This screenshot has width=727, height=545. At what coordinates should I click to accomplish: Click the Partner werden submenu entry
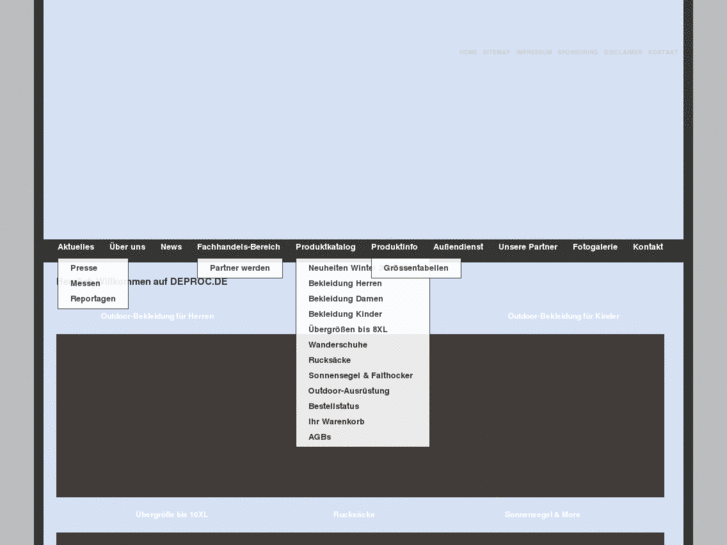240,268
